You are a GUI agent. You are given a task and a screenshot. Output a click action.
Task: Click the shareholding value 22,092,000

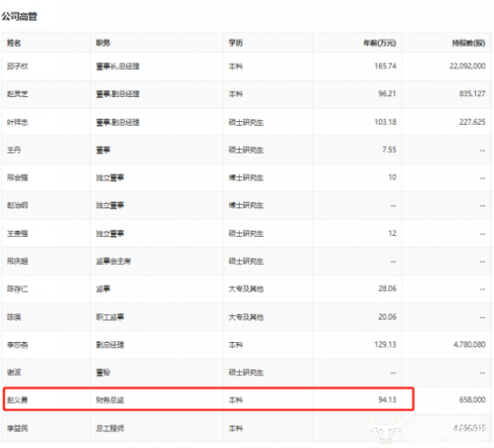click(x=467, y=66)
